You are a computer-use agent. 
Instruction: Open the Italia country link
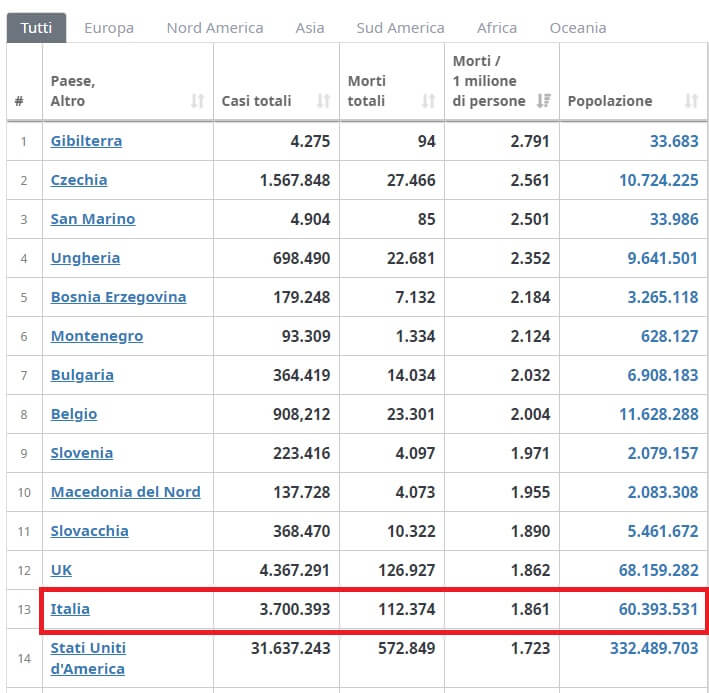(70, 609)
